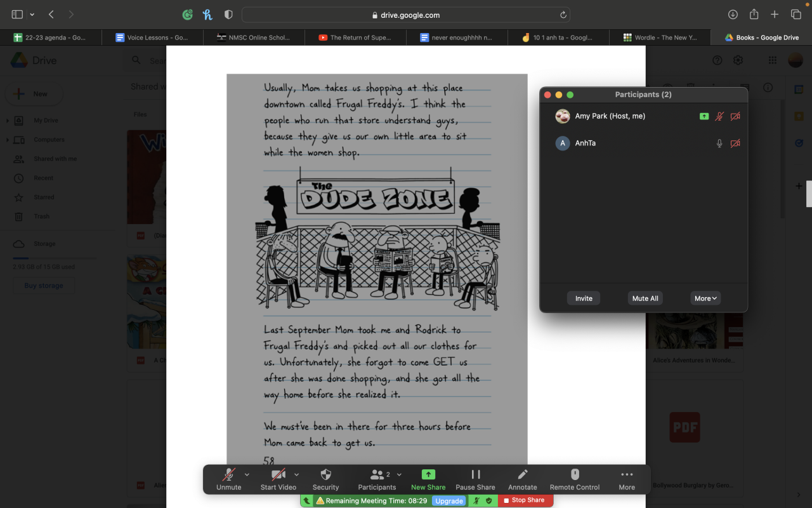The width and height of the screenshot is (812, 508).
Task: Open Shared with me in Drive sidebar
Action: click(55, 159)
